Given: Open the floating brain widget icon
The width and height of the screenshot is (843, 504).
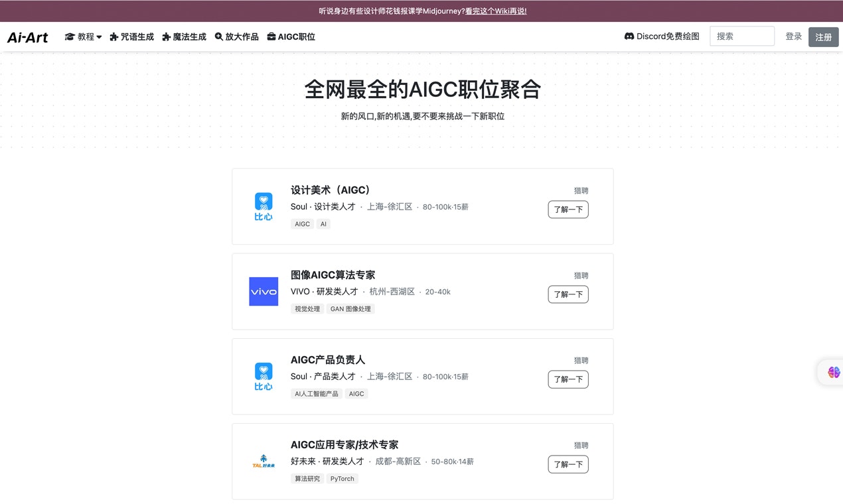Looking at the screenshot, I should click(834, 373).
